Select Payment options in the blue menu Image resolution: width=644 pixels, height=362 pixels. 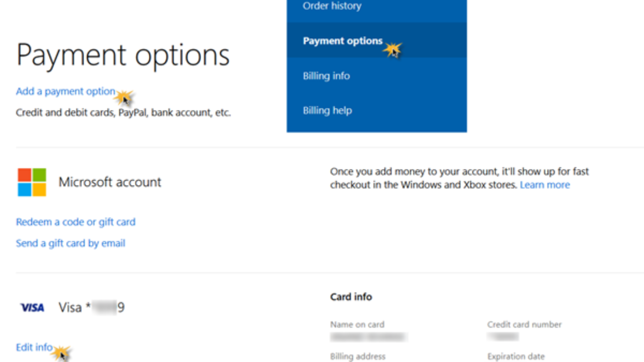(342, 41)
